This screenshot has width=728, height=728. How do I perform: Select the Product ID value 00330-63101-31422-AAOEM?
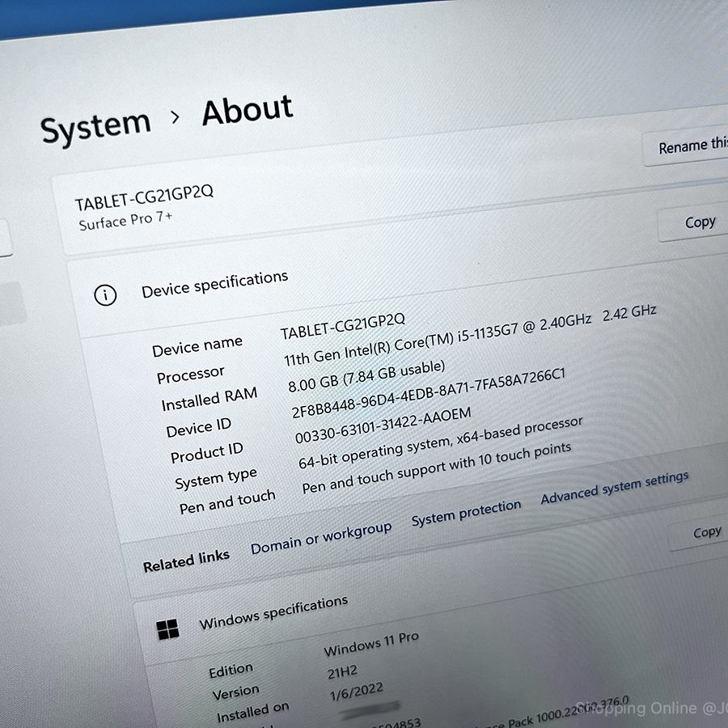383,425
